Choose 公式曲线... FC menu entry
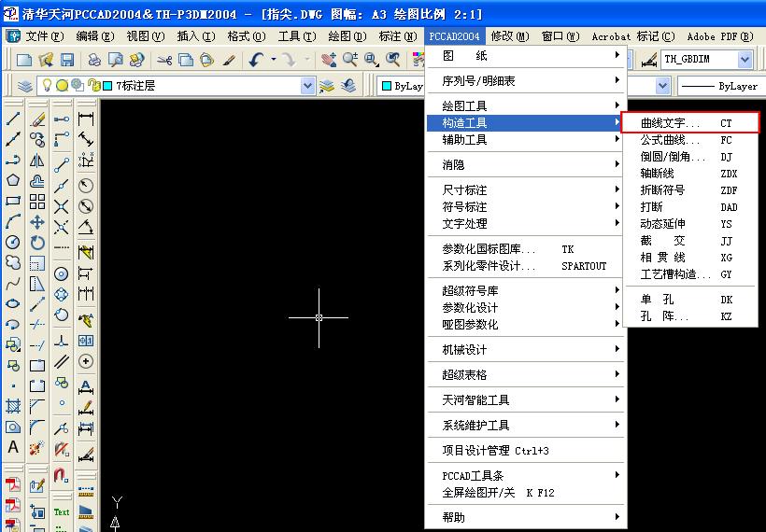Screen dimensions: 766x532 pos(690,140)
